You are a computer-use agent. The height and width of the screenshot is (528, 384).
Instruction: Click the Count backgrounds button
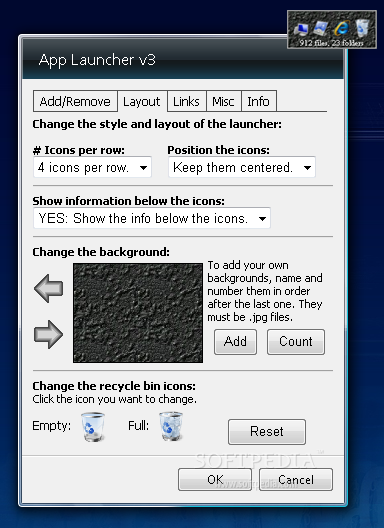click(x=296, y=342)
